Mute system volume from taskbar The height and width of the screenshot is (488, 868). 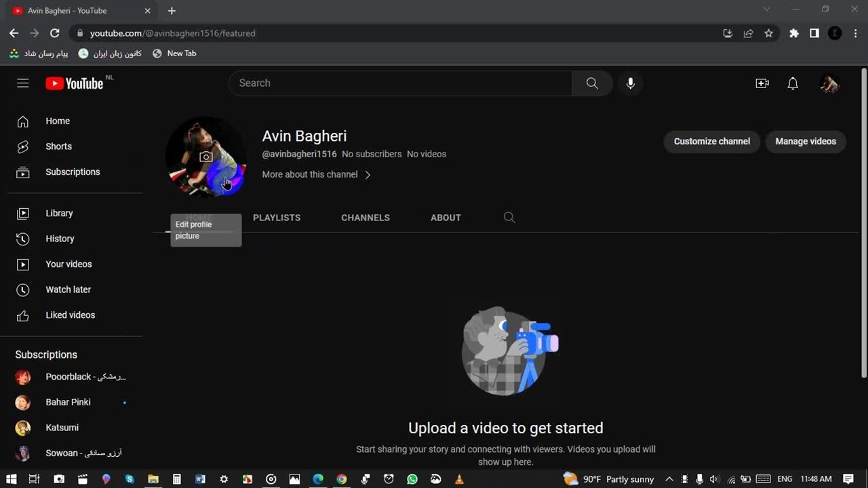tap(714, 479)
